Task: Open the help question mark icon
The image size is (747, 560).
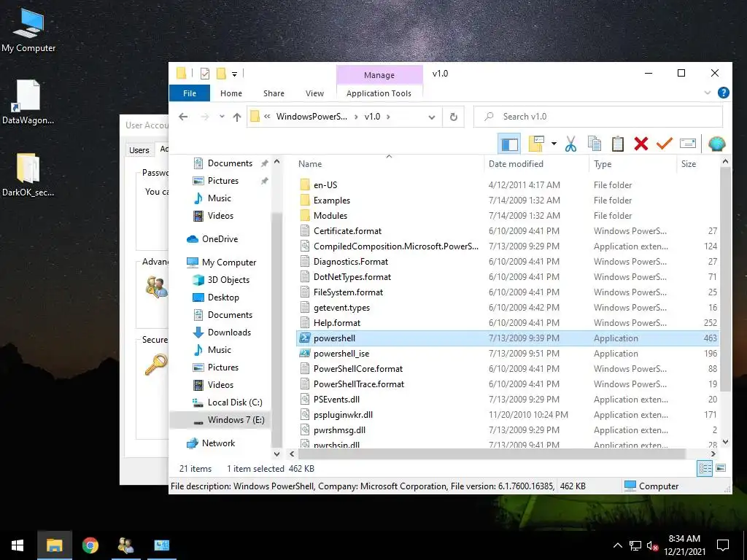Action: [723, 93]
